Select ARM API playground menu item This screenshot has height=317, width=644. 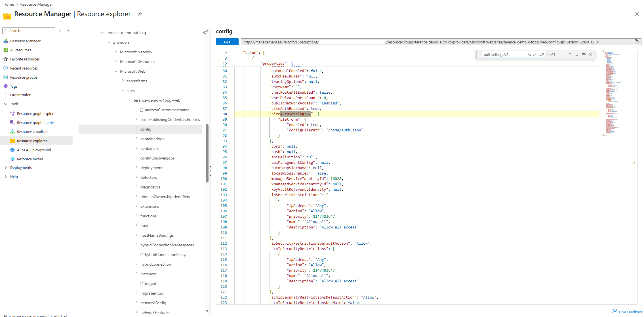pos(34,150)
